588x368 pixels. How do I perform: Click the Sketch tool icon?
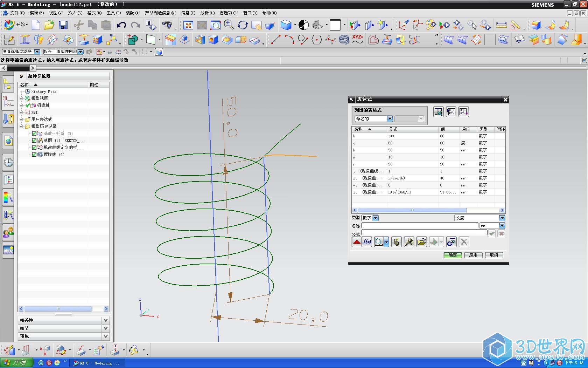coord(9,40)
